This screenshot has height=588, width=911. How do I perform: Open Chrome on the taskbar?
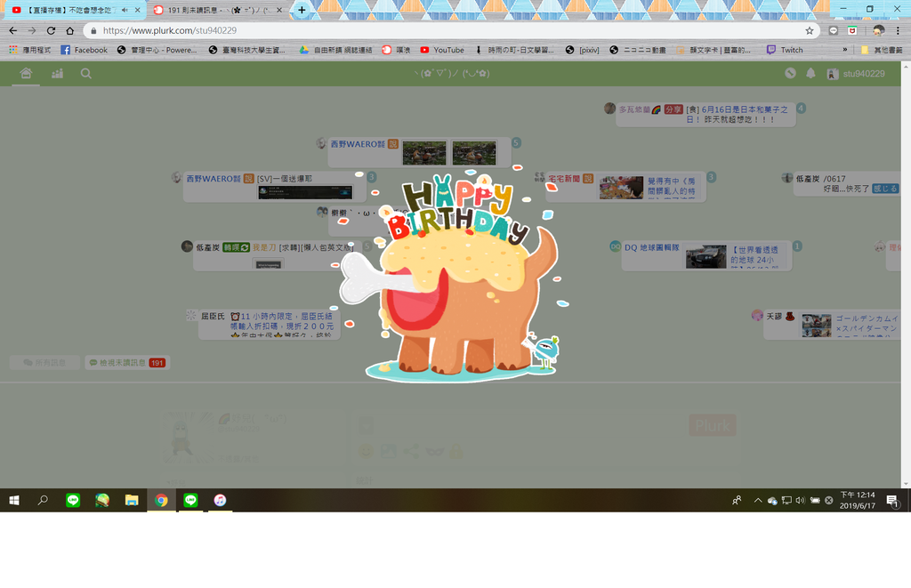(x=161, y=500)
